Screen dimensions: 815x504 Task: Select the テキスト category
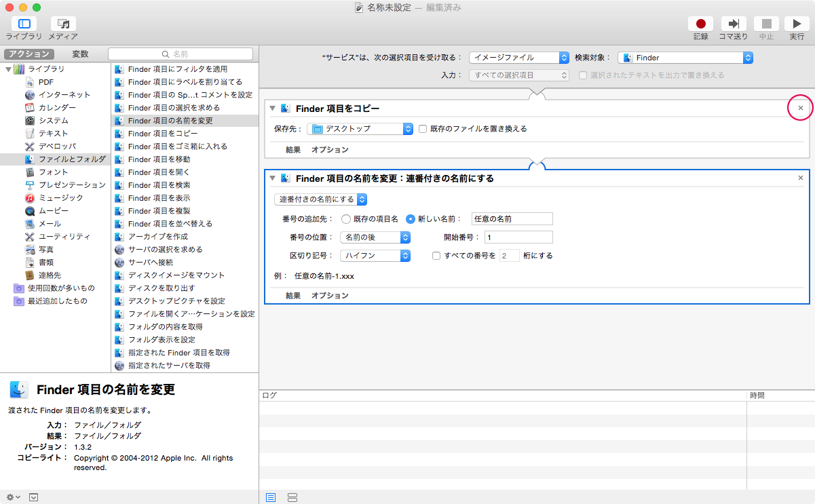[53, 134]
